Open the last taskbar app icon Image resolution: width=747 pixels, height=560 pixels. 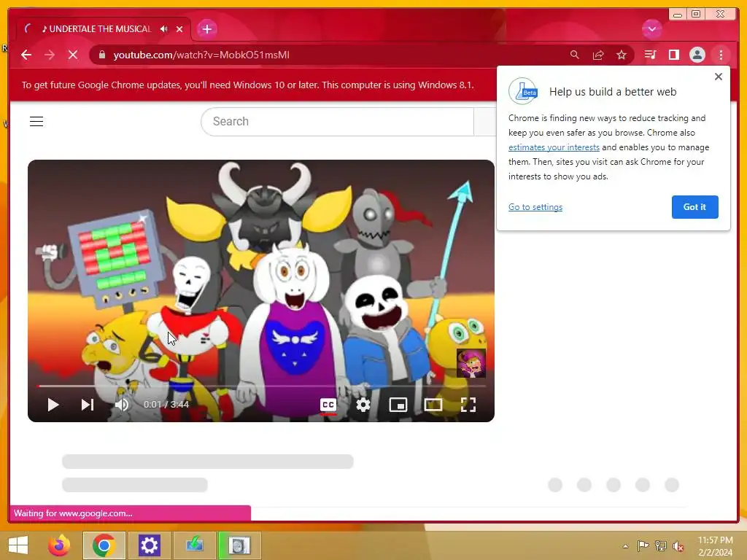(239, 545)
